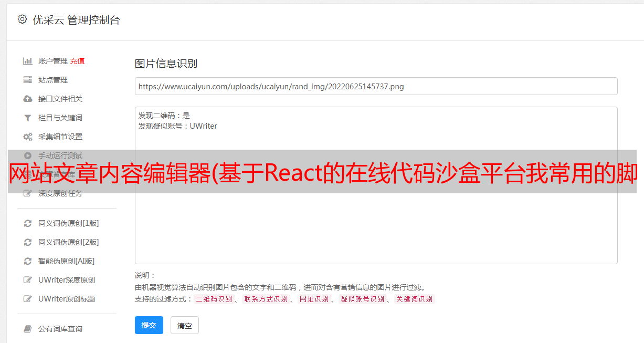Screen dimensions: 644x343
Task: Click the 关键词识别 tag
Action: [414, 299]
